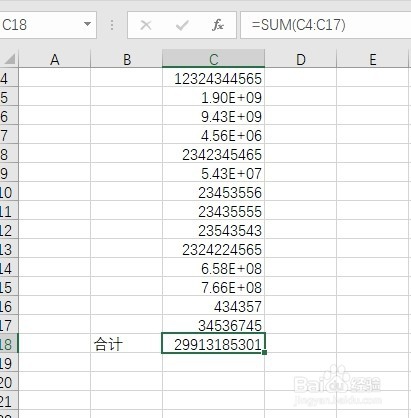Select column E header
The height and width of the screenshot is (418, 411).
coord(373,59)
